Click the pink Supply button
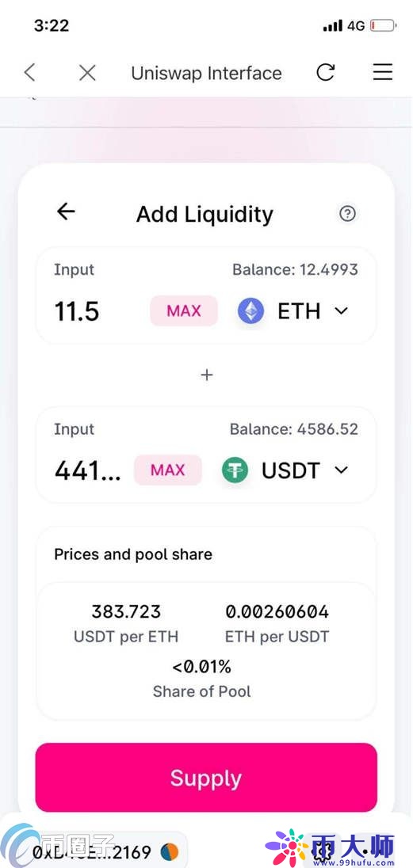 [x=206, y=778]
